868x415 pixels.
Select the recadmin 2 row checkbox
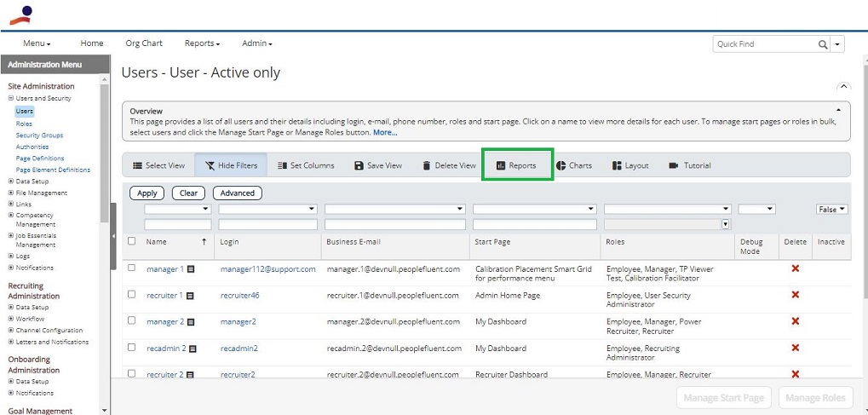131,348
